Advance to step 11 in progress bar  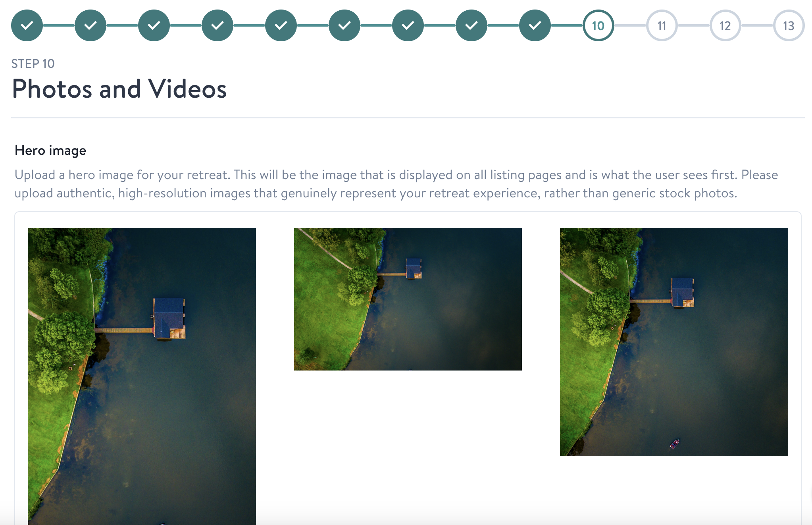[662, 25]
